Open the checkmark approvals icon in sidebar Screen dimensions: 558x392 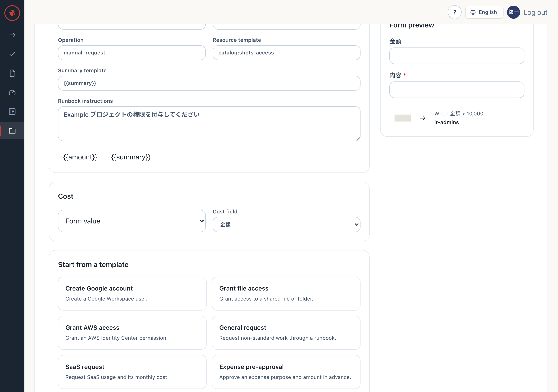(x=12, y=54)
